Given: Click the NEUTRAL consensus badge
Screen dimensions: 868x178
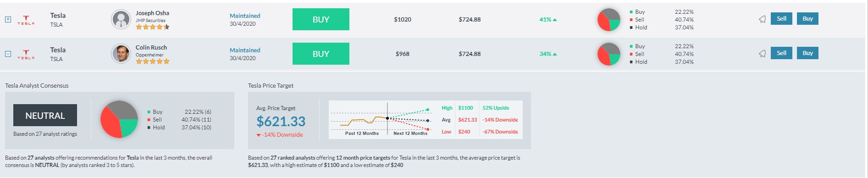Looking at the screenshot, I should 45,115.
